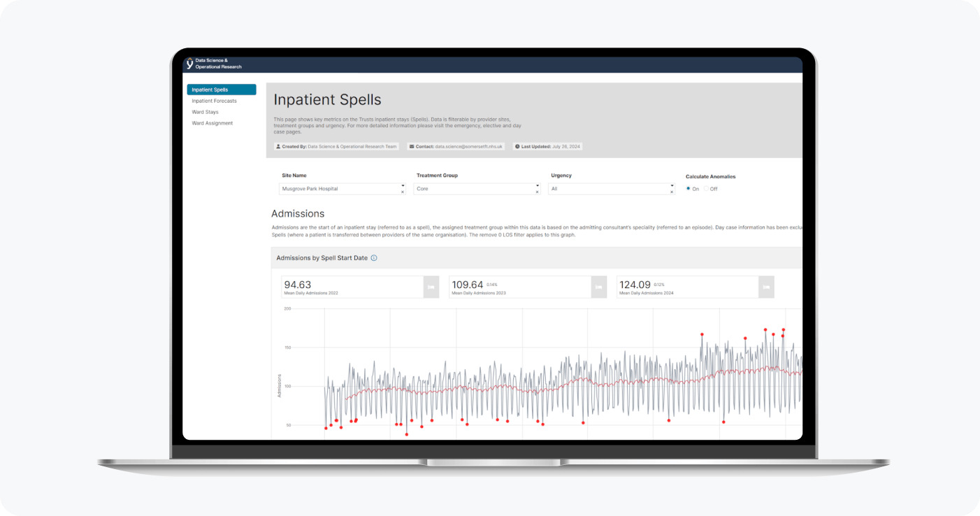Click the person icon beside Created By
Image resolution: width=980 pixels, height=516 pixels.
click(x=278, y=147)
